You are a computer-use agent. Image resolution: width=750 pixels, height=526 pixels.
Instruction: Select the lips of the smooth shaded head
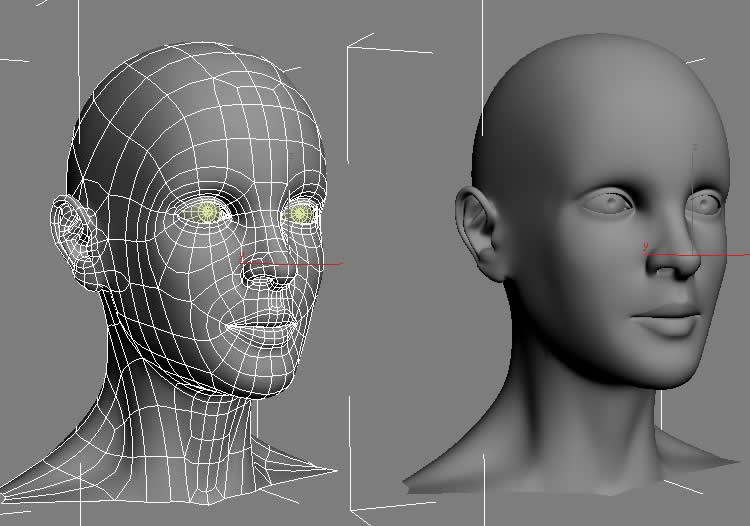(665, 322)
